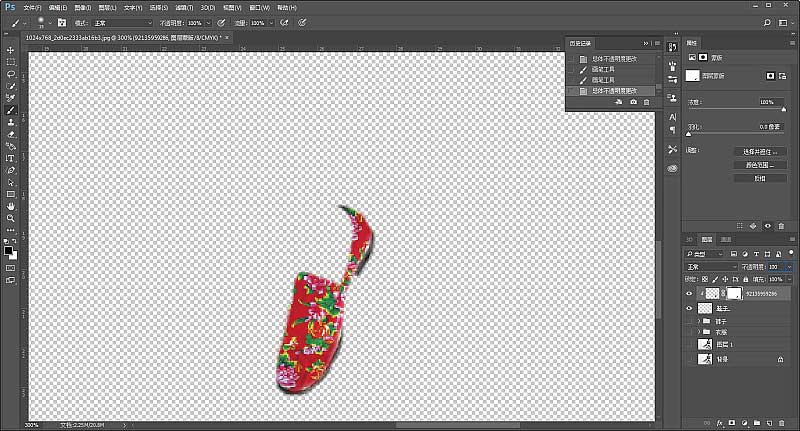
Task: Select the Zoom magnifier tool
Action: pos(11,217)
